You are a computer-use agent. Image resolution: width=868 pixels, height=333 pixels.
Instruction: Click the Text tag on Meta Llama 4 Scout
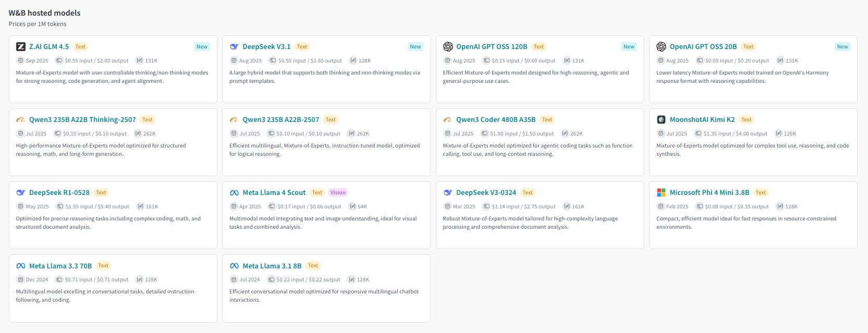(317, 192)
